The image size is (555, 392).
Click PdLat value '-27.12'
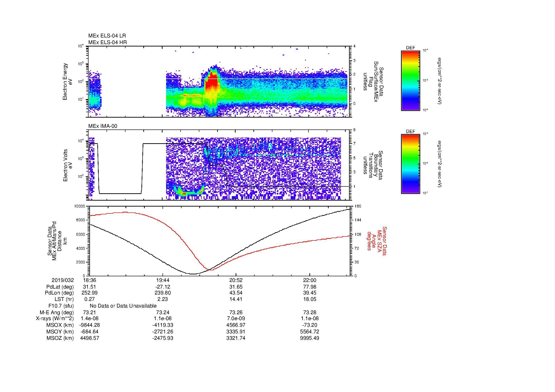pyautogui.click(x=163, y=287)
